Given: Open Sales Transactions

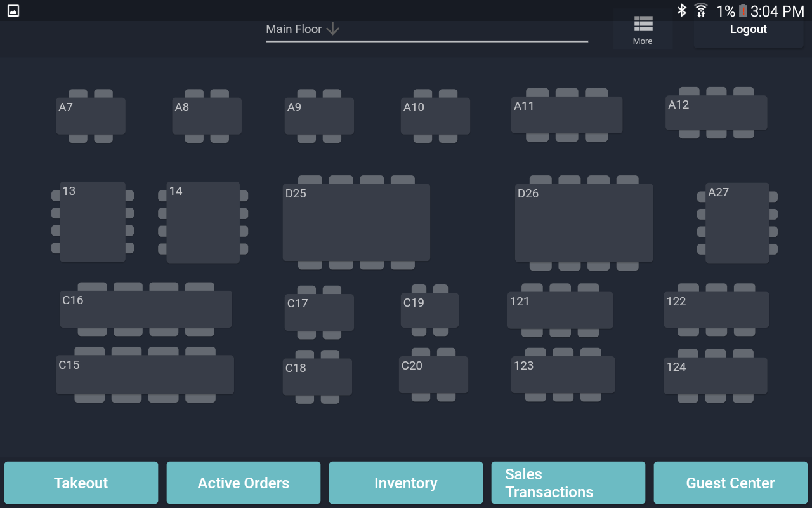Looking at the screenshot, I should 568,483.
